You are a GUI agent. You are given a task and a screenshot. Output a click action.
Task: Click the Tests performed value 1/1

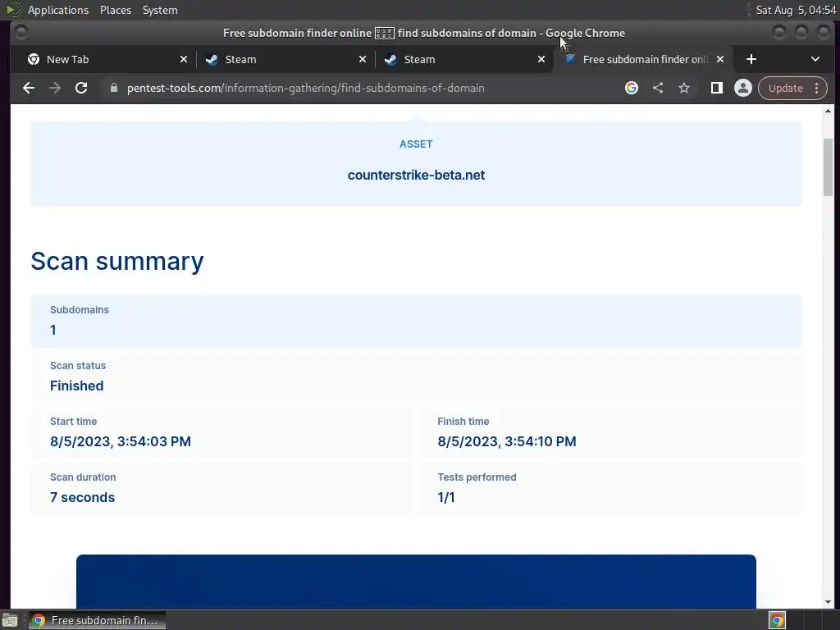tap(446, 497)
